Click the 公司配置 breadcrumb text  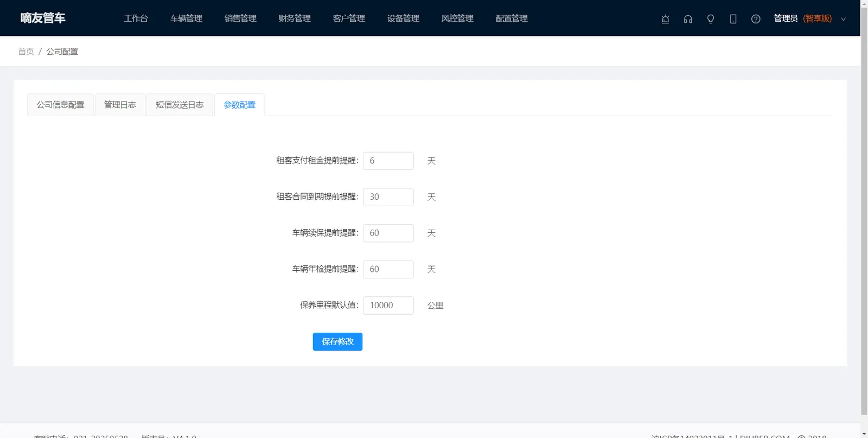point(62,52)
